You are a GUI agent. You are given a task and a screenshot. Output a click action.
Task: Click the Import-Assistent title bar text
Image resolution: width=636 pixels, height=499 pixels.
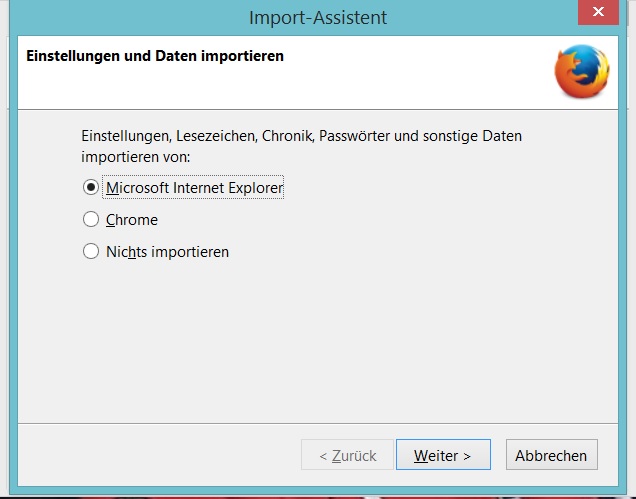pos(318,17)
